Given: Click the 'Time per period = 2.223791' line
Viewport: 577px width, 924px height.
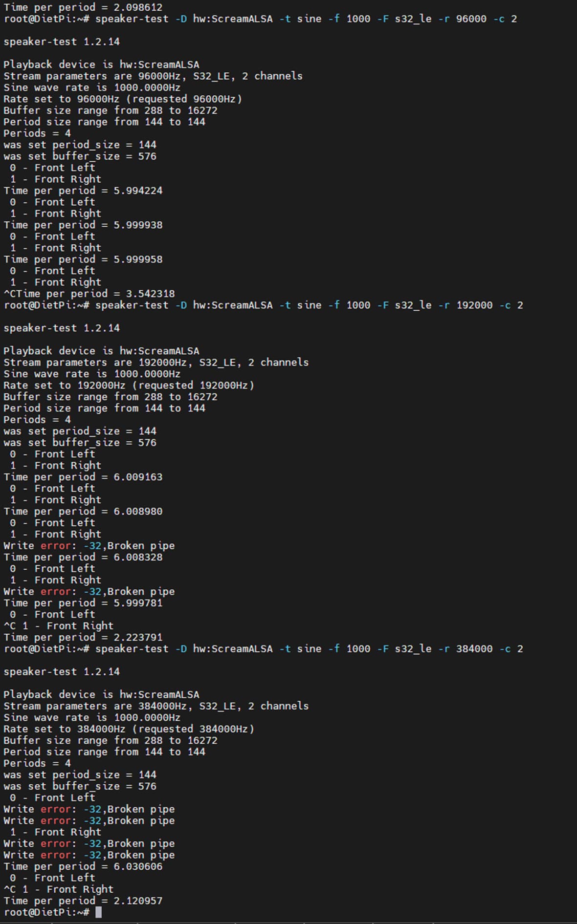Looking at the screenshot, I should click(83, 637).
